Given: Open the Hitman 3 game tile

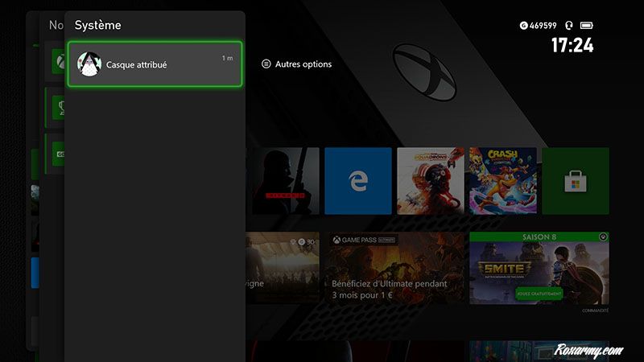Looking at the screenshot, I should pos(286,181).
